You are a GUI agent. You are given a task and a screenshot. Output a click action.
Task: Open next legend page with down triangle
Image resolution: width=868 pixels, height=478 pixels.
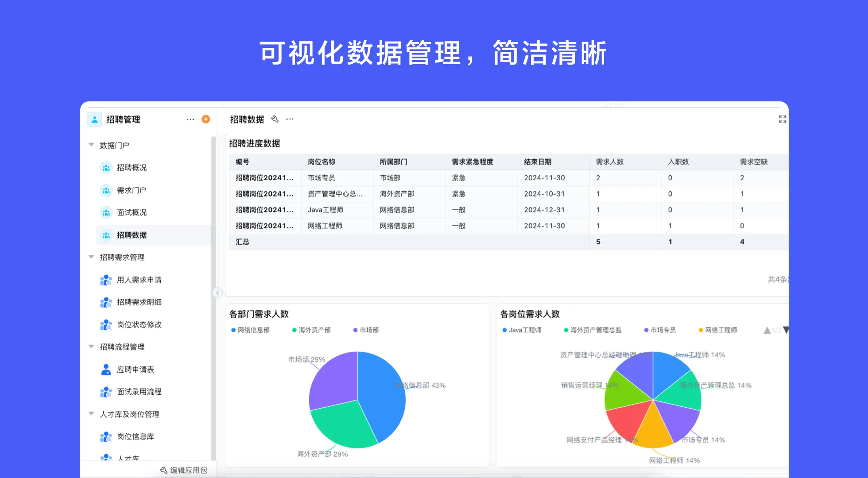(x=786, y=330)
